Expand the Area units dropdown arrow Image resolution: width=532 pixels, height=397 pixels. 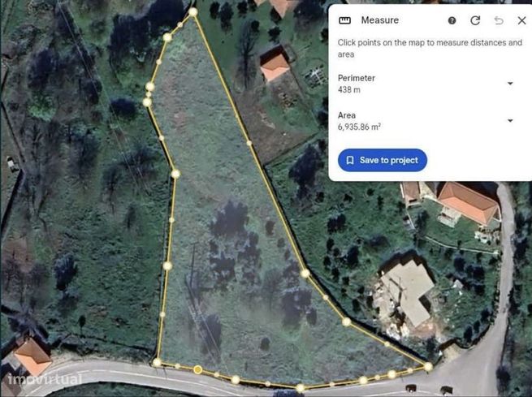[x=510, y=121]
